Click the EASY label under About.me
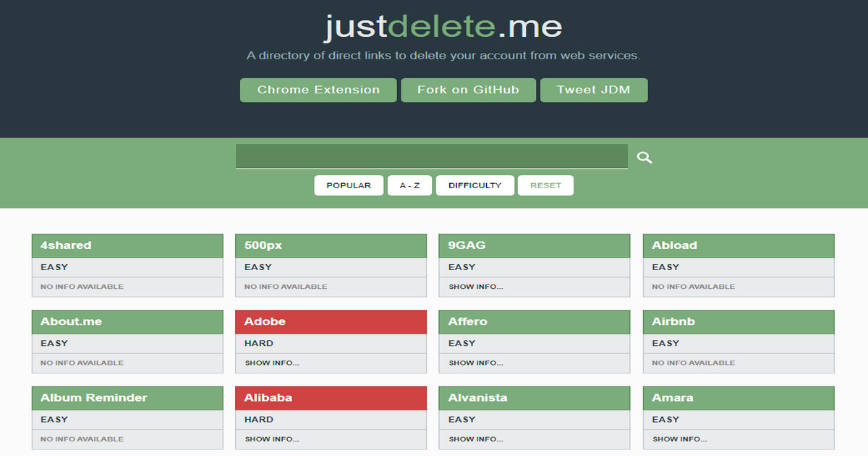The image size is (868, 456). click(x=54, y=343)
